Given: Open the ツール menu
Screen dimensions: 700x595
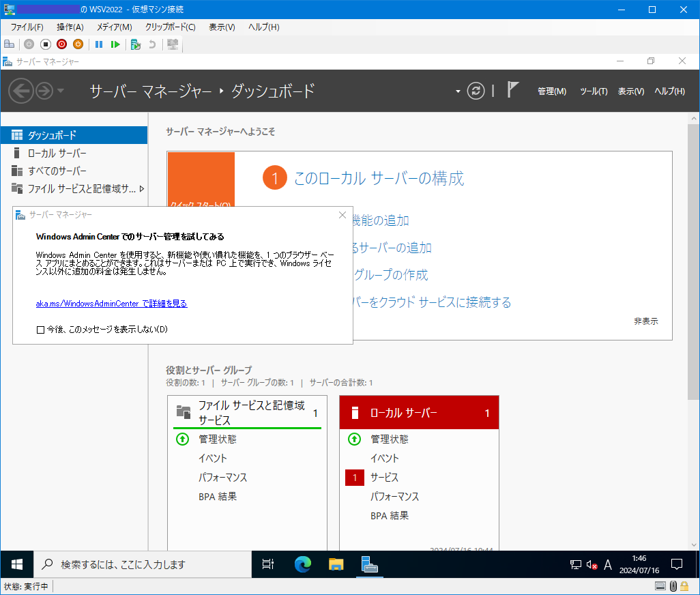Looking at the screenshot, I should 593,91.
